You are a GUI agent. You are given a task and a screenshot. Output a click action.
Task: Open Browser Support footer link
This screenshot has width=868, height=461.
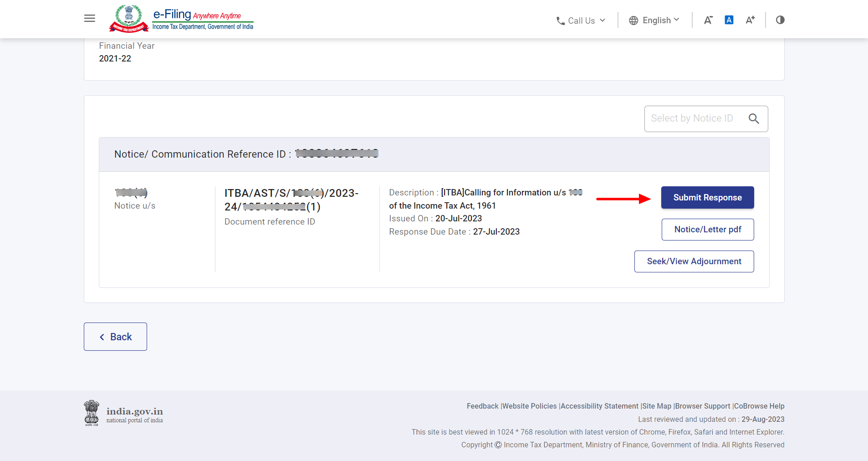coord(703,406)
